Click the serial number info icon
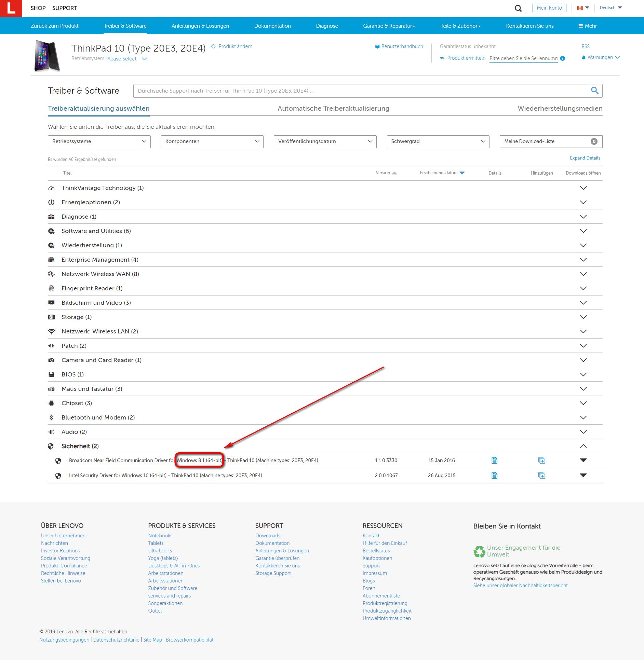The width and height of the screenshot is (644, 660). pyautogui.click(x=563, y=58)
